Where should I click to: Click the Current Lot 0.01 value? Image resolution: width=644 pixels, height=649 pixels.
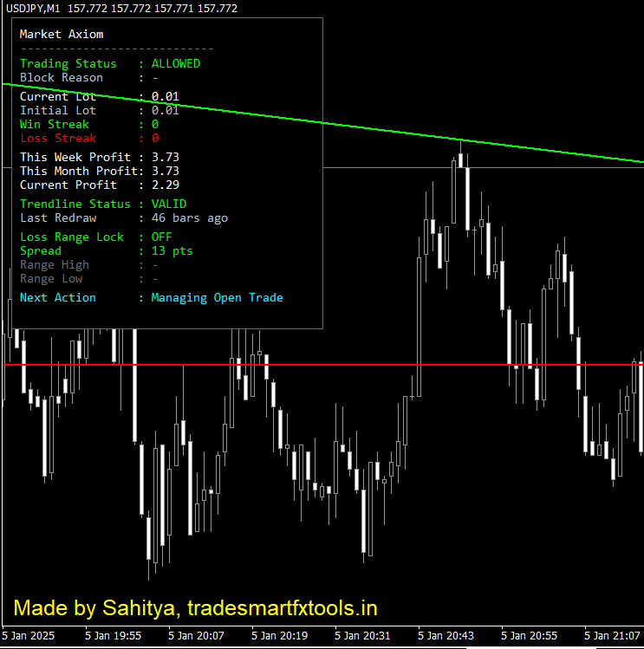pyautogui.click(x=165, y=96)
